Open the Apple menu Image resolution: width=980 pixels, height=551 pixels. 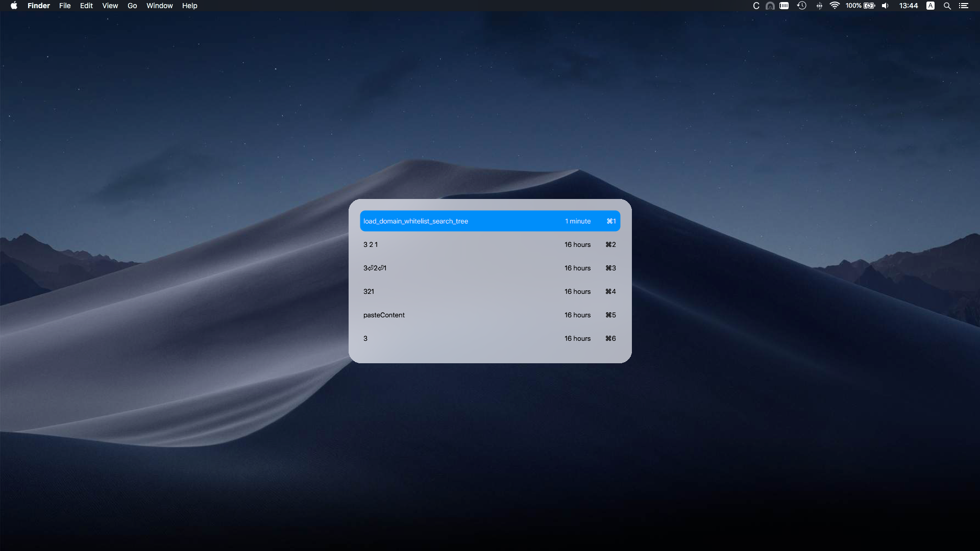tap(14, 6)
